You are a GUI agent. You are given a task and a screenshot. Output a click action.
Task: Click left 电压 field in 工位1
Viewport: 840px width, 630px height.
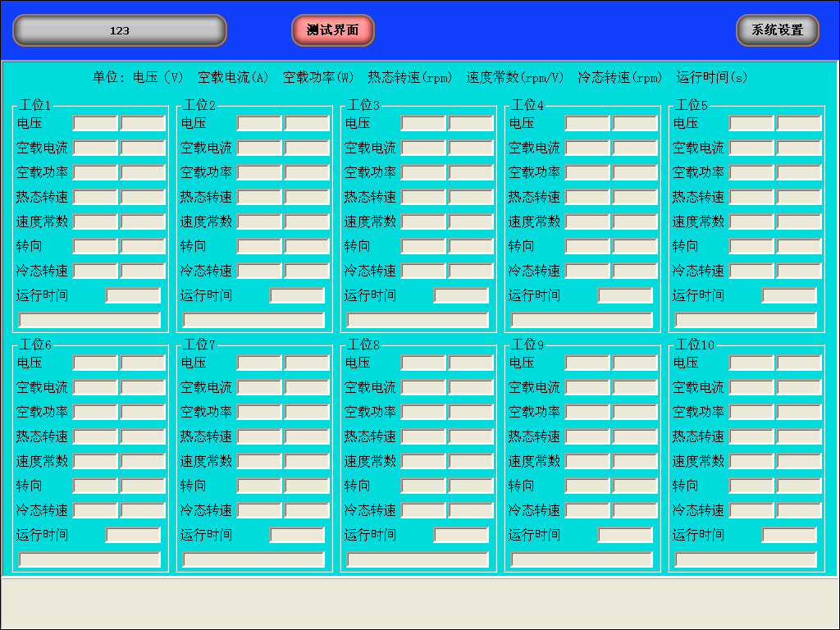(x=95, y=123)
